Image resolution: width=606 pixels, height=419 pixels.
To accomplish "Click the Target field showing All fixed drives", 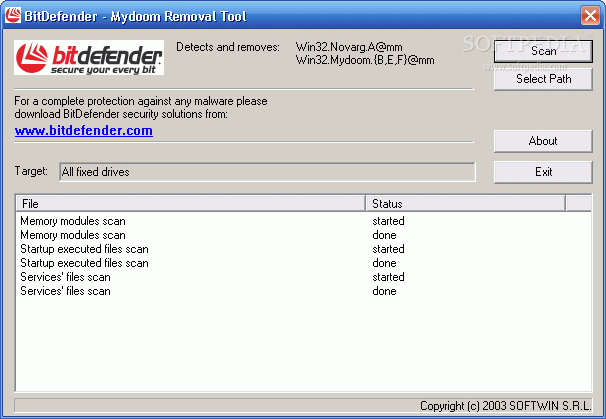I will (x=267, y=172).
